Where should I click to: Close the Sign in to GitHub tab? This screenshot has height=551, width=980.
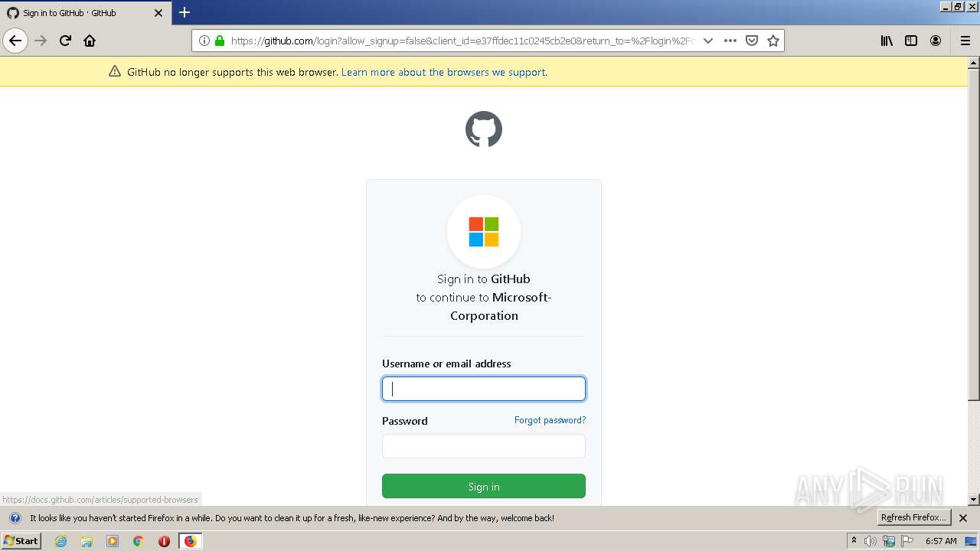(158, 13)
